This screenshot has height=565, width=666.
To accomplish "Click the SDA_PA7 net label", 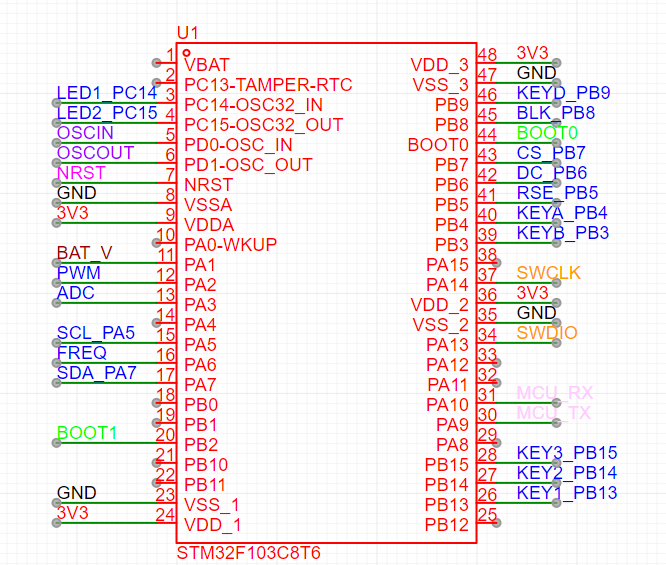I will pos(96,373).
